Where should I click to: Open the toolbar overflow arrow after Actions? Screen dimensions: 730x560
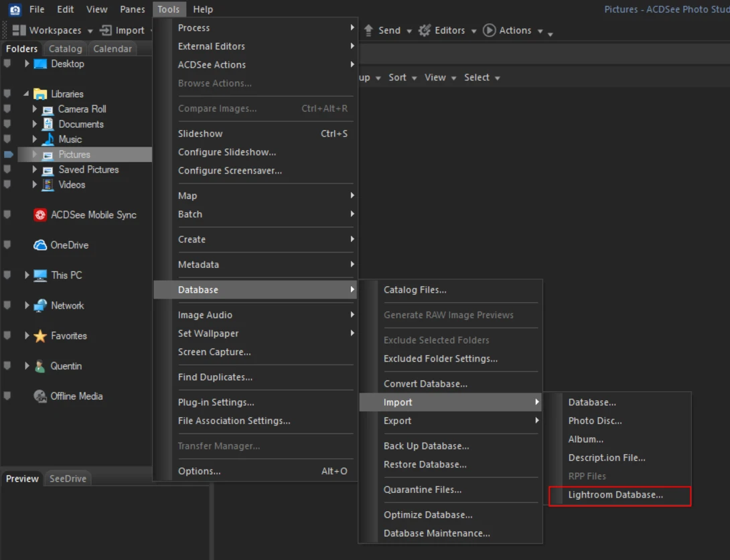(x=551, y=34)
